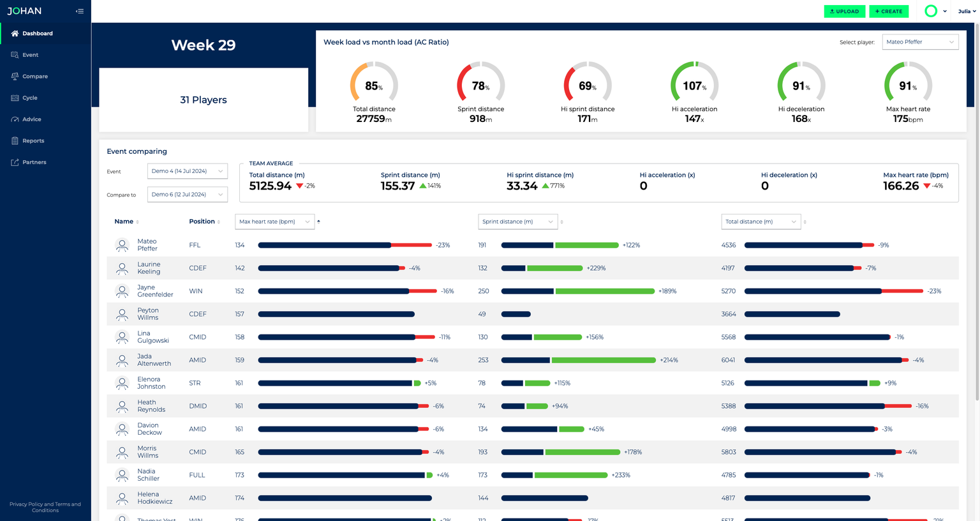Open Privacy Policy and Terms link

(x=45, y=507)
